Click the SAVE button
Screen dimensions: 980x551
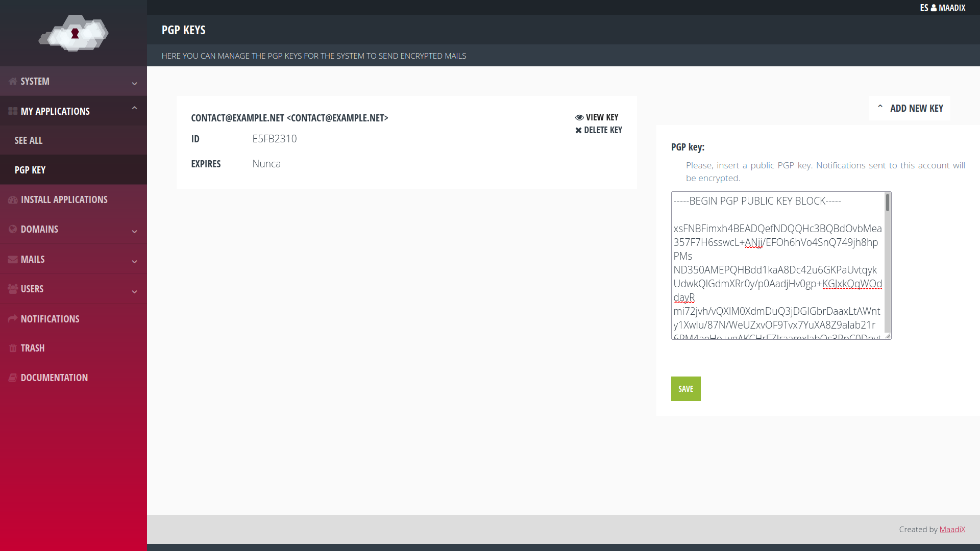(686, 388)
